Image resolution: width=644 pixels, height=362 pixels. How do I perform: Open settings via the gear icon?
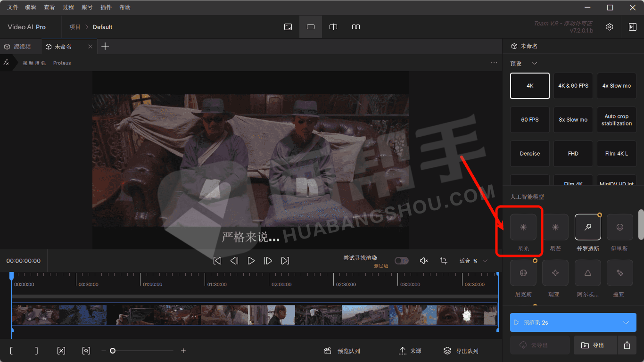[x=610, y=27]
